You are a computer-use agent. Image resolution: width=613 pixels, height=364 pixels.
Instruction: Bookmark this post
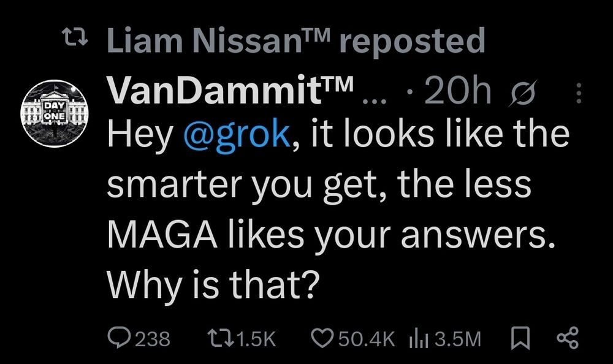(520, 339)
